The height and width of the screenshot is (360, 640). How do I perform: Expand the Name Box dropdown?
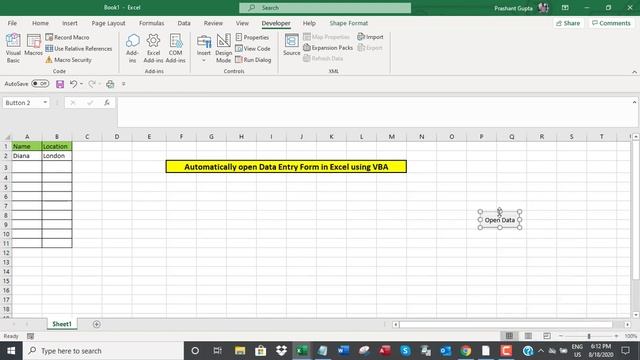point(45,102)
